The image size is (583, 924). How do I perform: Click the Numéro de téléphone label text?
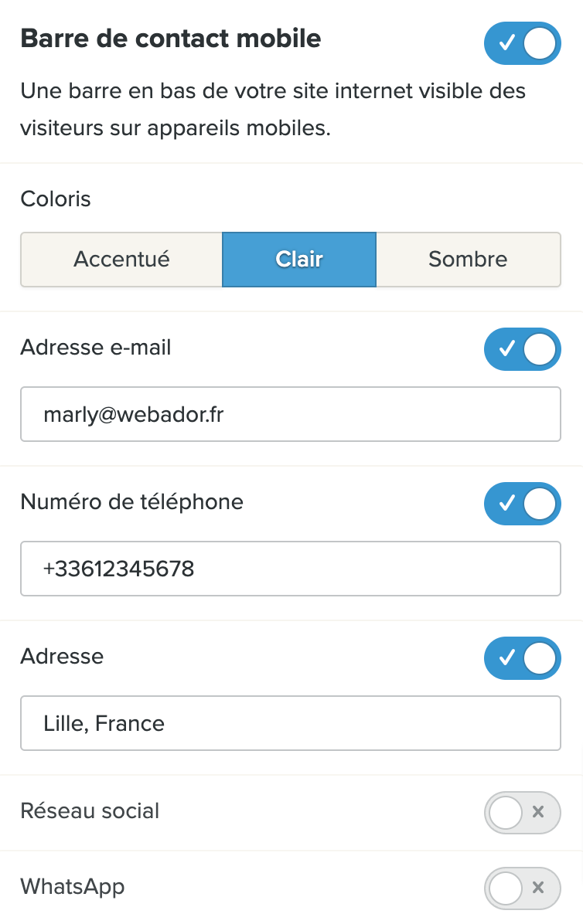coord(132,502)
